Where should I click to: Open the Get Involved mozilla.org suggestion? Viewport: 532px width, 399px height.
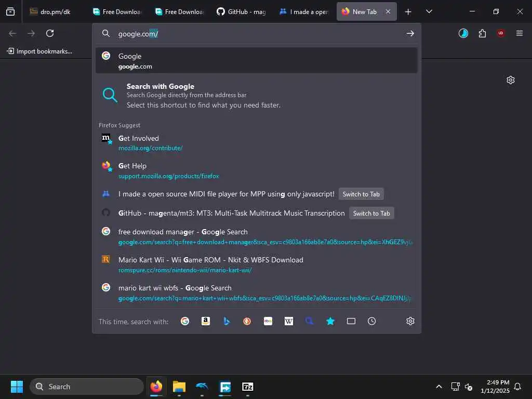point(256,143)
